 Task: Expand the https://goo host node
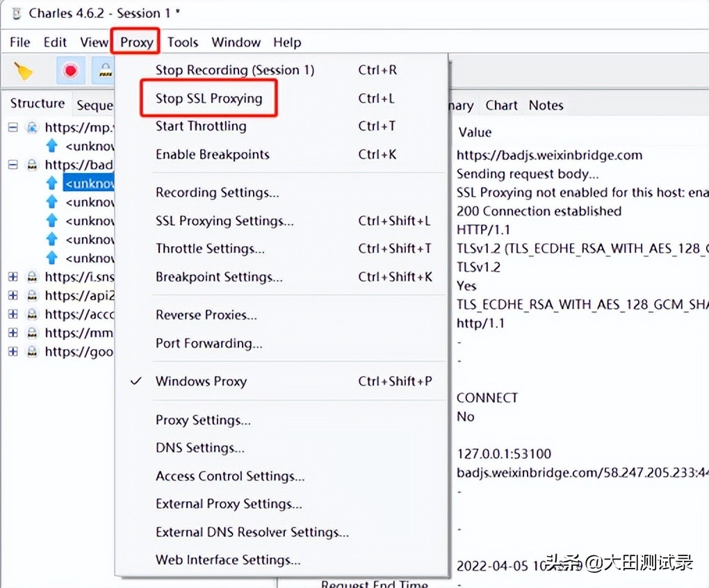[x=13, y=352]
